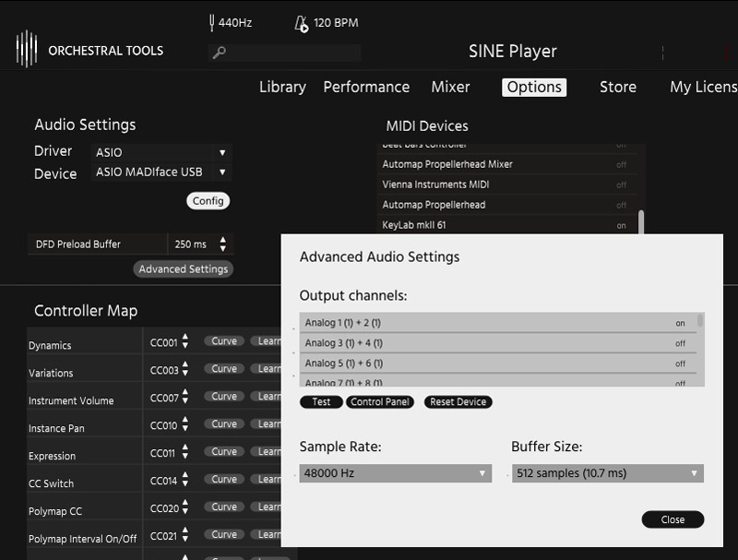Adjust the DFD Preload Buffer stepper arrows
Image resolution: width=738 pixels, height=560 pixels.
221,244
